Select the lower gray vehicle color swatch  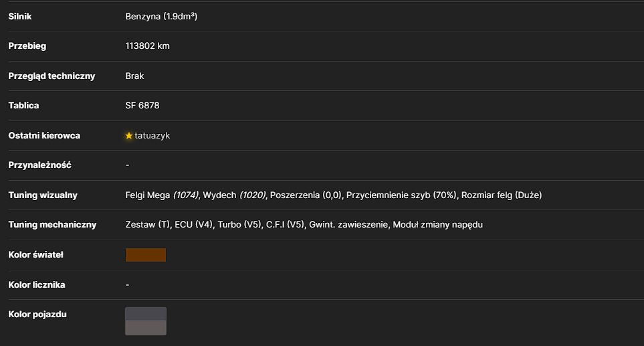click(146, 328)
